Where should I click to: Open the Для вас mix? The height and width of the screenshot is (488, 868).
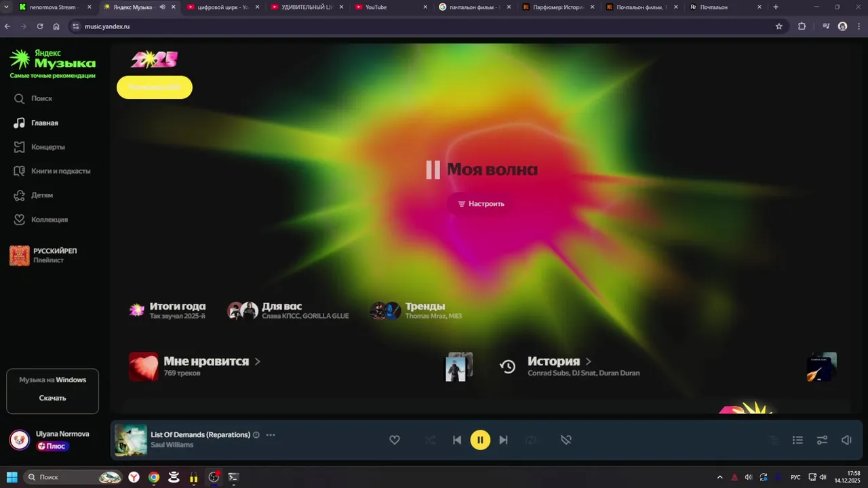(288, 310)
